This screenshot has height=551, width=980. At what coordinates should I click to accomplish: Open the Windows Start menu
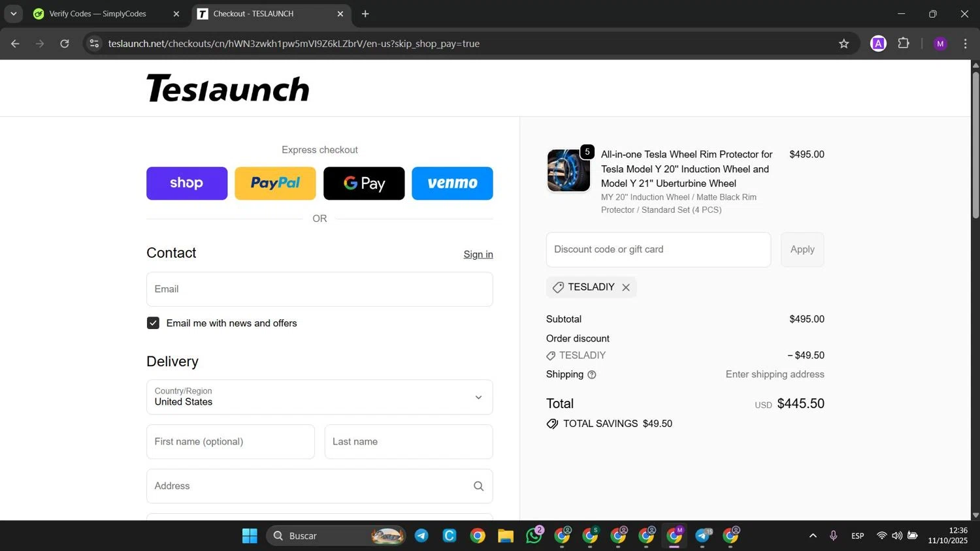[250, 536]
